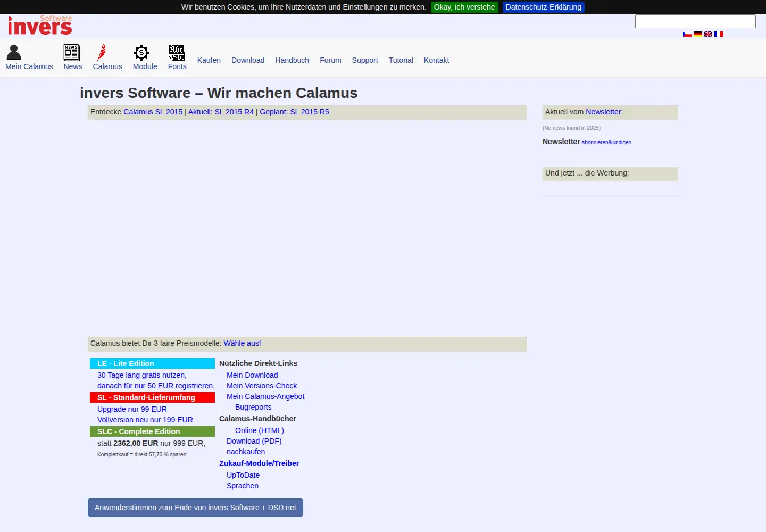Visit the Forum navigation item
The height and width of the screenshot is (532, 766).
coord(330,60)
